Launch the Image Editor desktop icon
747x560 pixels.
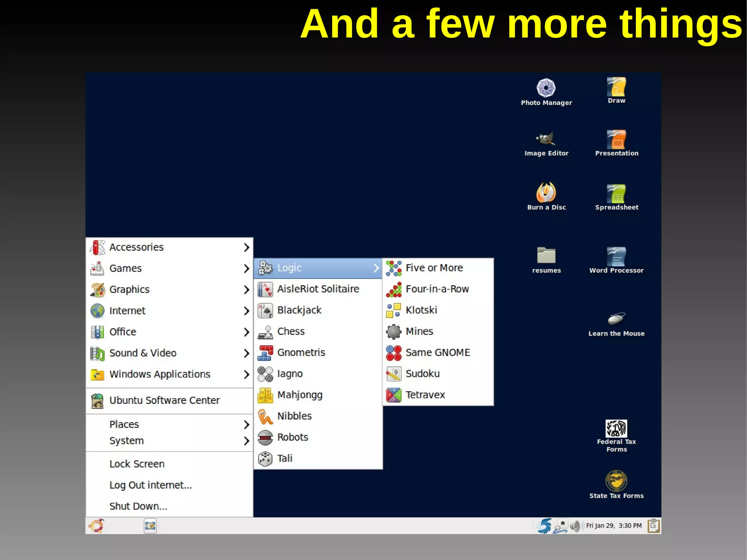point(546,139)
